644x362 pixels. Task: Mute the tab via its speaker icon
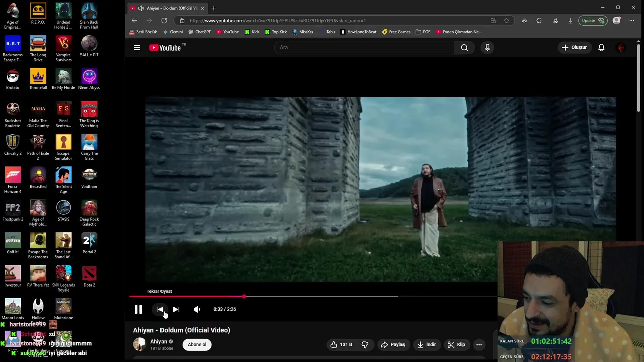coord(141,8)
